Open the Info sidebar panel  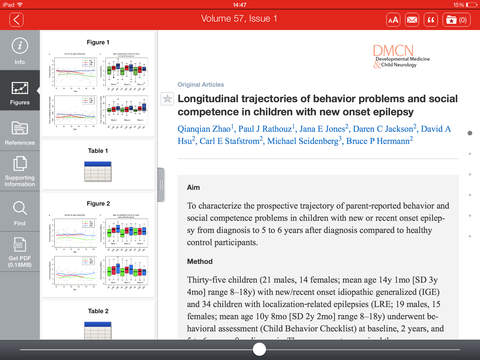tap(20, 51)
